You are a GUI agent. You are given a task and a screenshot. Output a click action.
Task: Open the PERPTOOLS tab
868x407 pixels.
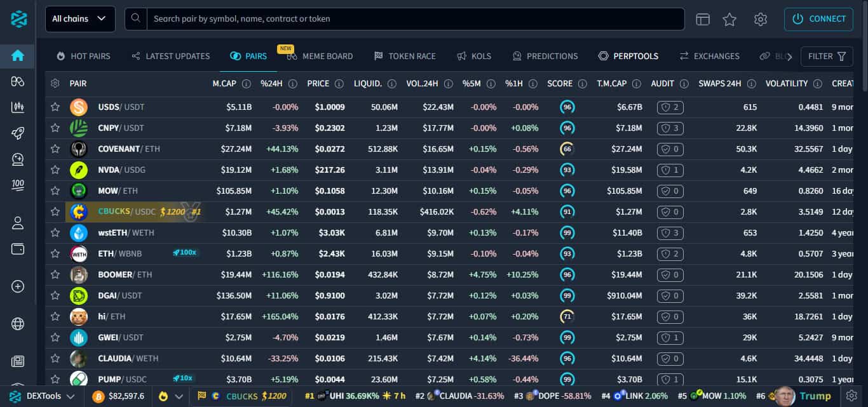click(x=628, y=57)
